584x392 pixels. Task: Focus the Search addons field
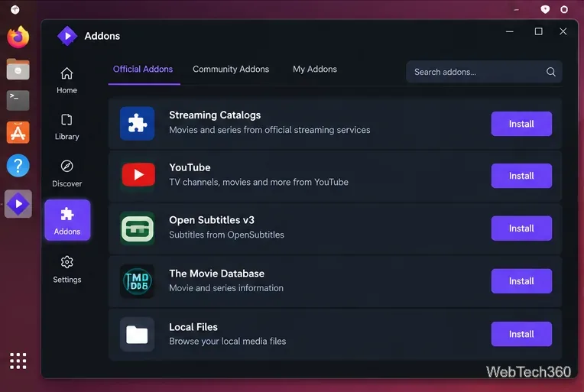(484, 72)
